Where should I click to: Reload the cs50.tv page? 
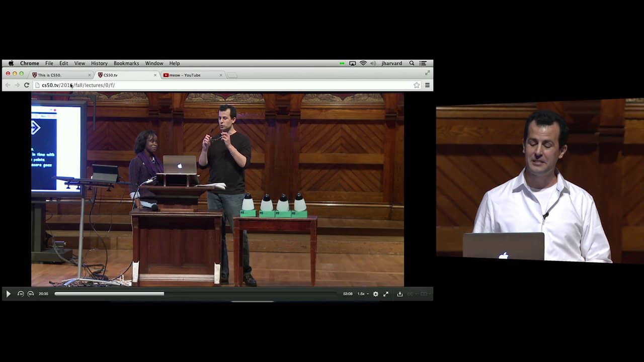[27, 85]
